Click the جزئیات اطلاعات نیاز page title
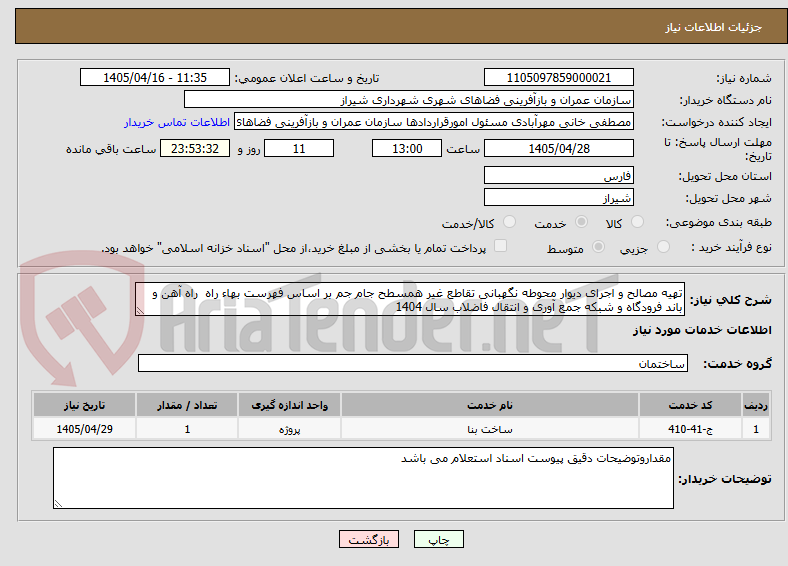The image size is (788, 566). coord(714,27)
